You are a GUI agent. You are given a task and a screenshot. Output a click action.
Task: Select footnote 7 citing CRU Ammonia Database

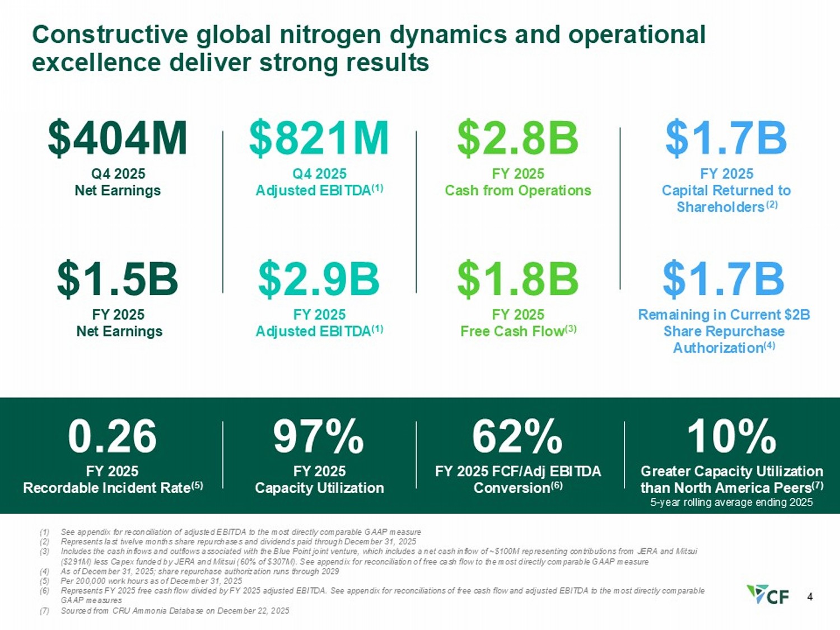tap(175, 610)
